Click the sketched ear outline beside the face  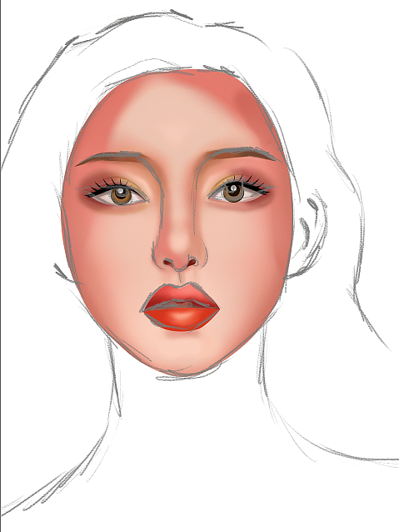pos(307,234)
